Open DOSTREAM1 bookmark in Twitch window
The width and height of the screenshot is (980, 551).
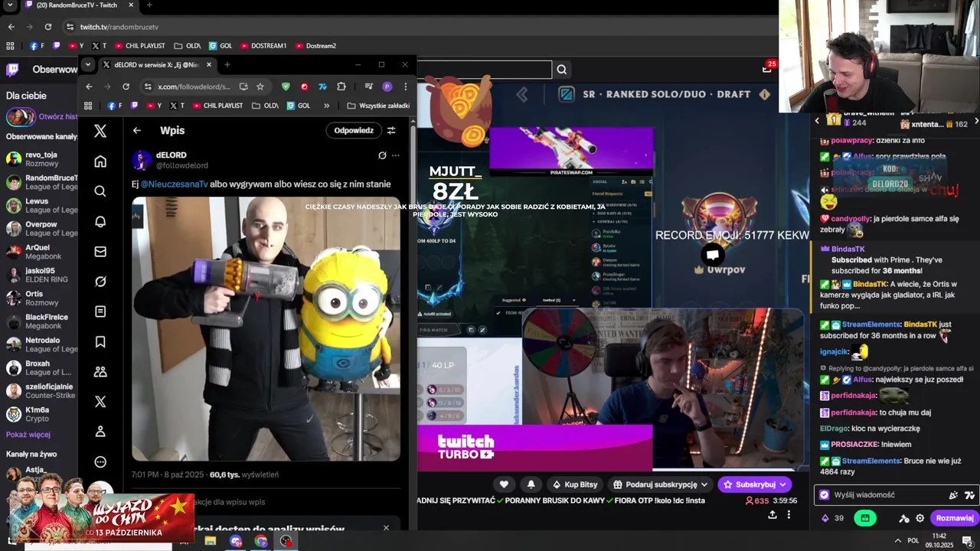click(263, 46)
